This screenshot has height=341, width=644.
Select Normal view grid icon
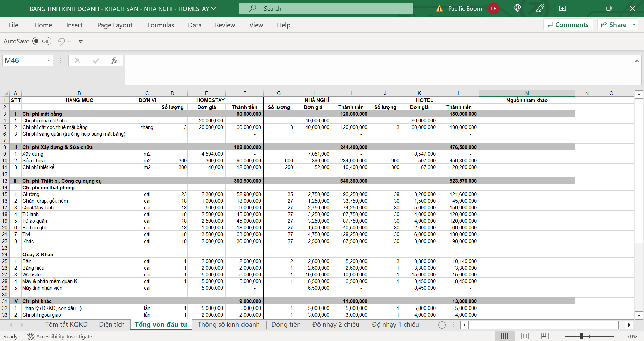(x=504, y=336)
